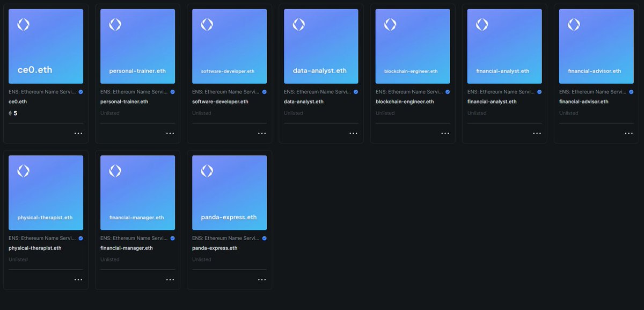
Task: Click verified badge on data-analyst.eth card
Action: (x=356, y=92)
